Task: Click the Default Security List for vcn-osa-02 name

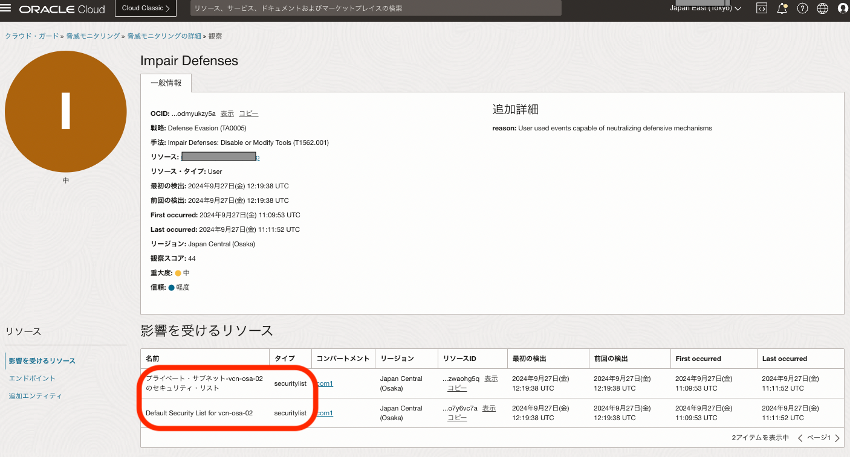Action: [x=199, y=413]
